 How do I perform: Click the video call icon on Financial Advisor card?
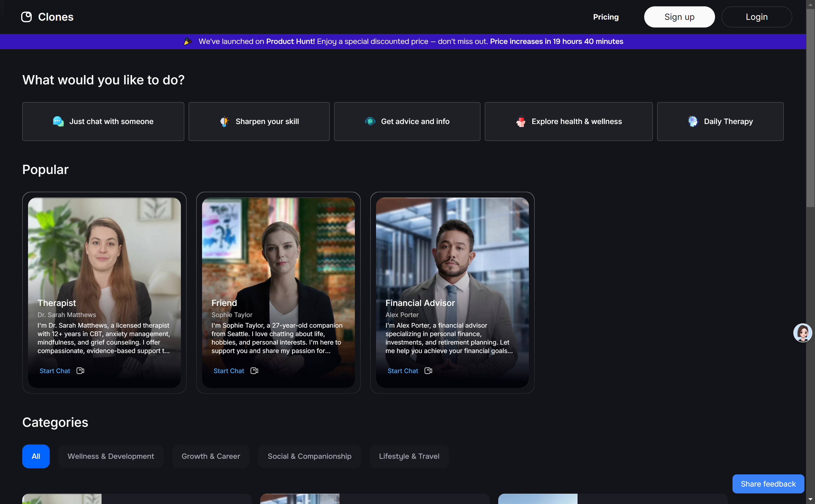pyautogui.click(x=428, y=371)
